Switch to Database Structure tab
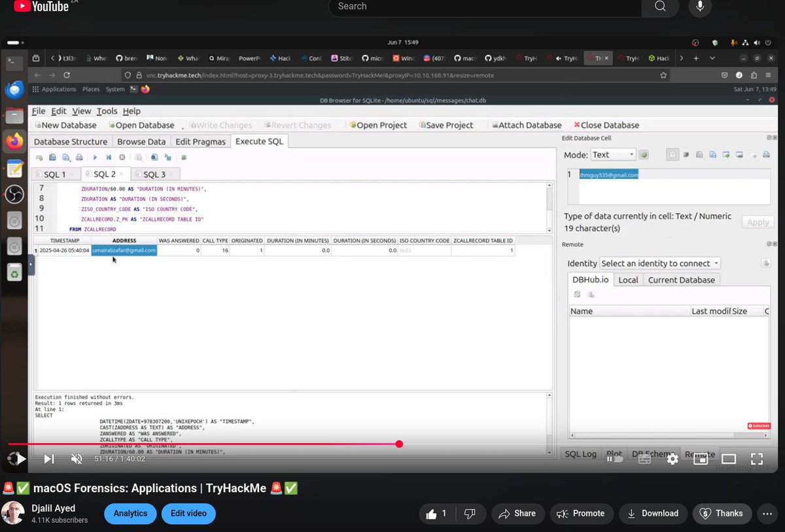This screenshot has height=532, width=785. (x=71, y=141)
